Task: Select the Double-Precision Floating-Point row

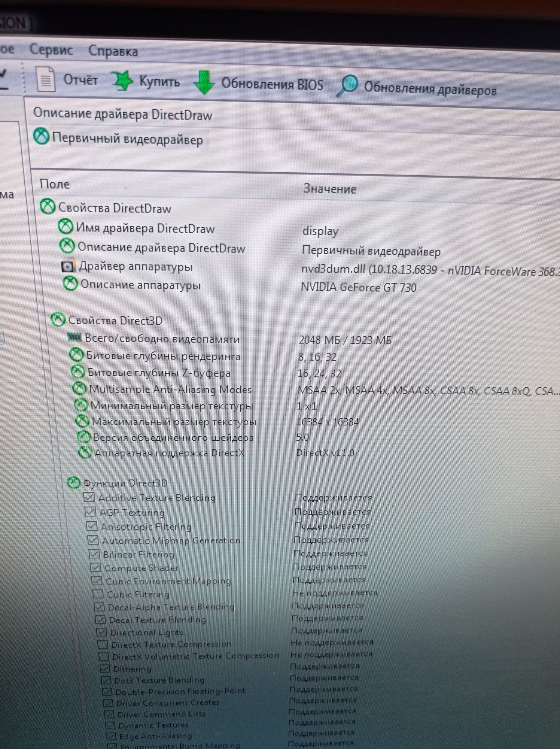Action: (x=231, y=691)
